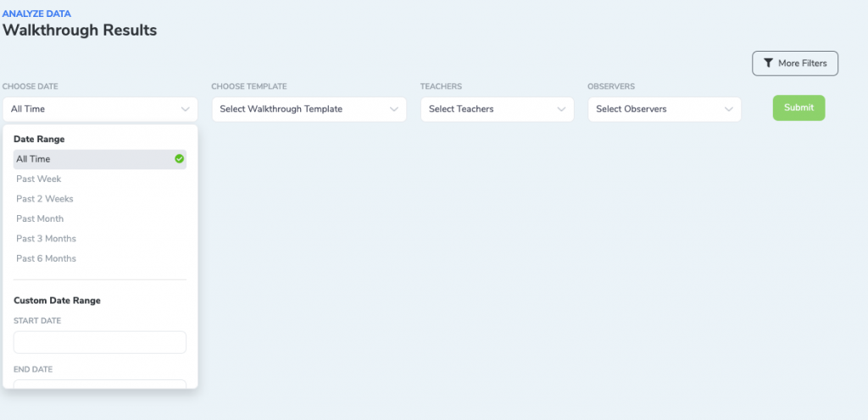Click the funnel icon in More Filters
The width and height of the screenshot is (868, 420).
point(768,64)
